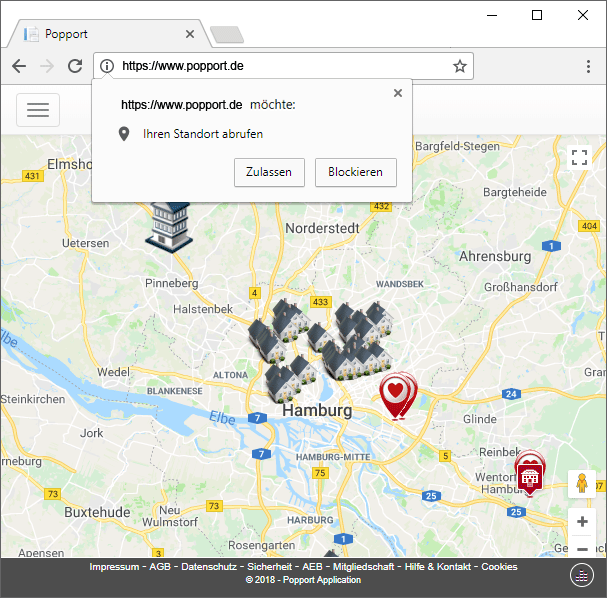The width and height of the screenshot is (607, 598).
Task: Select the tower building marker near Pinneberg
Action: point(167,224)
